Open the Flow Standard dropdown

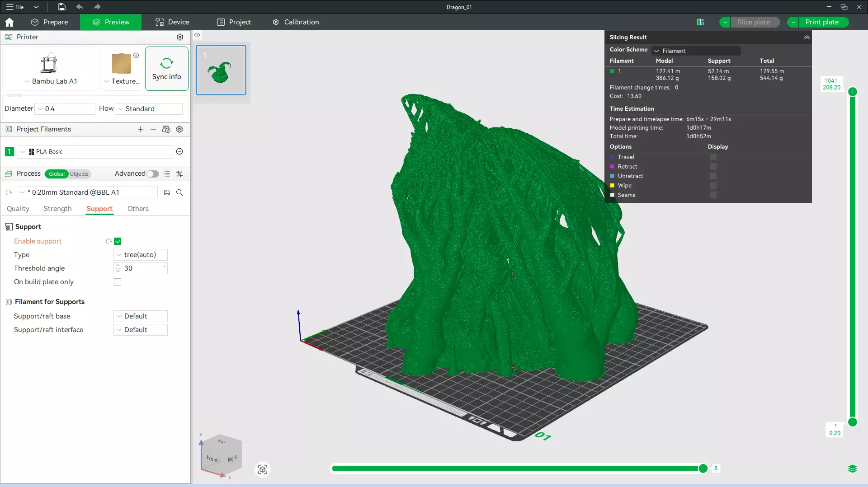pos(149,109)
